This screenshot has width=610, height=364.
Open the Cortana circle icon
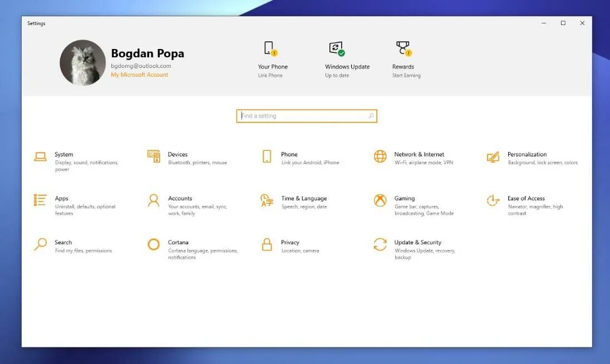pos(154,244)
